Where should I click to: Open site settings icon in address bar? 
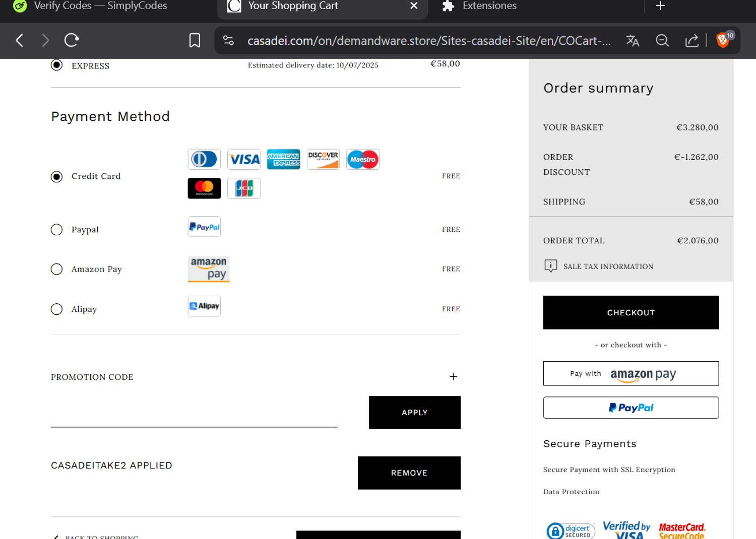click(228, 40)
